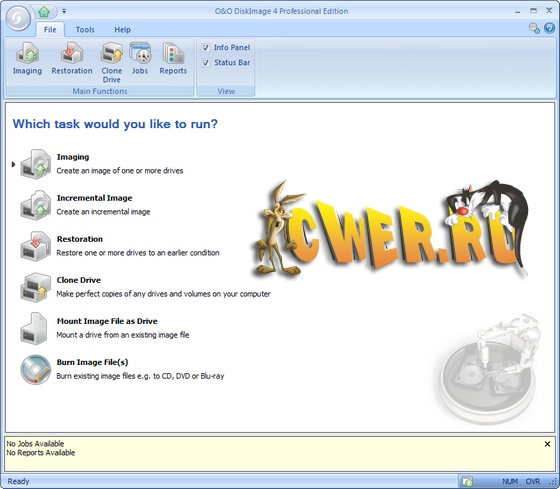560x489 pixels.
Task: Choose the Clone Drive task link
Action: pyautogui.click(x=79, y=280)
